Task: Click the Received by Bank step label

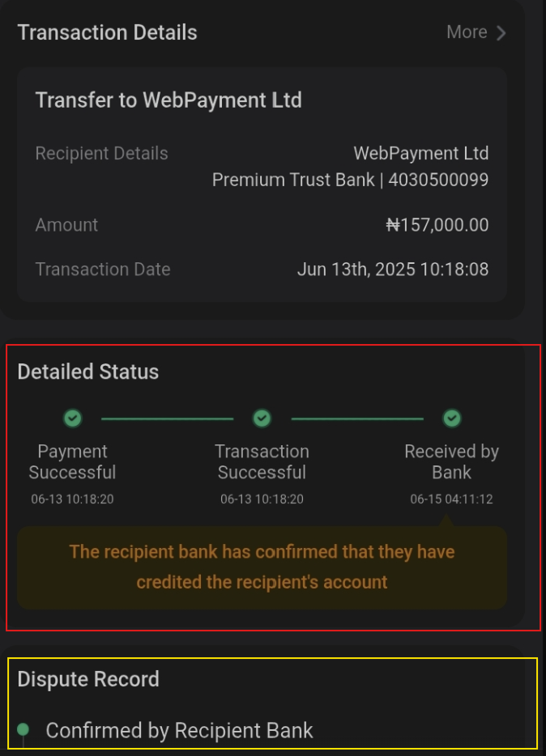Action: pyautogui.click(x=451, y=462)
